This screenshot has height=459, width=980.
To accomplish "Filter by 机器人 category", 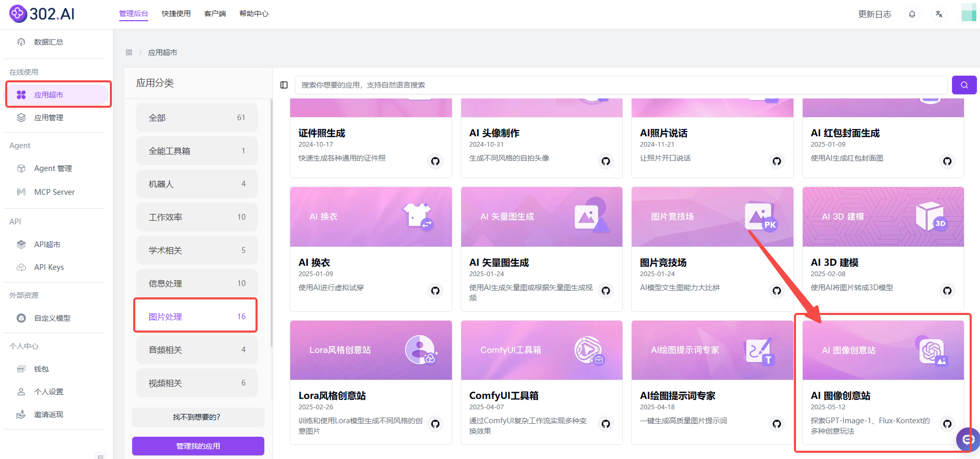I will click(x=197, y=184).
